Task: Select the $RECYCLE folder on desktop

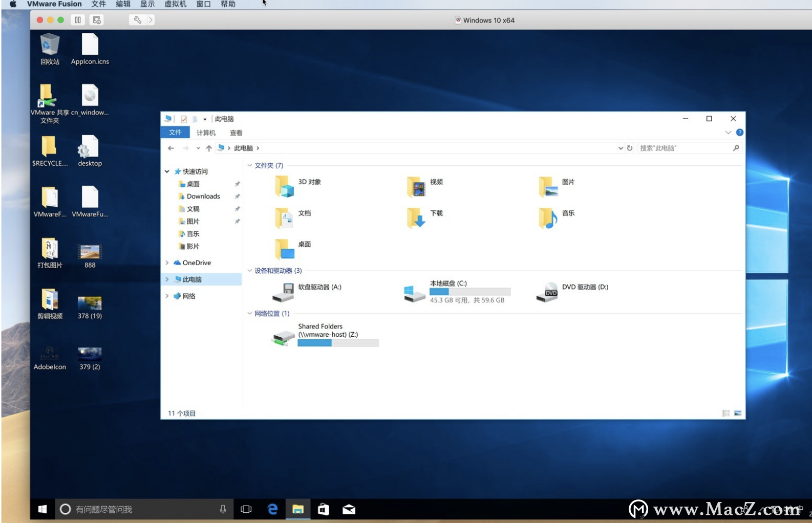Action: (50, 151)
